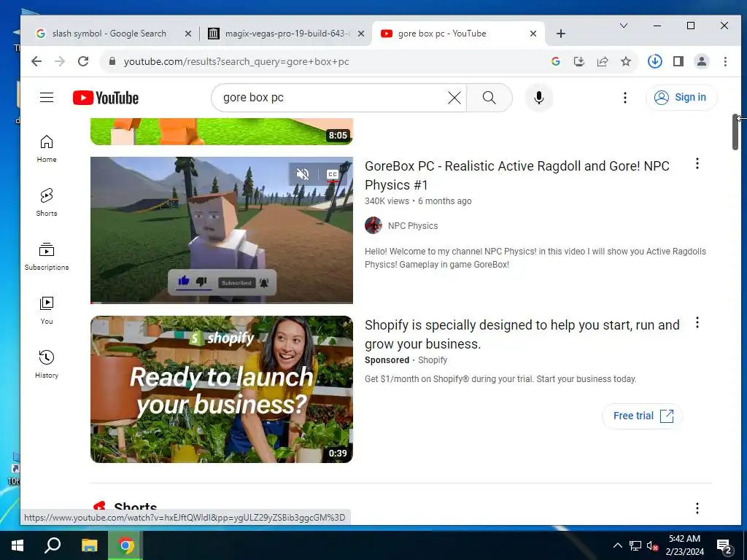Open the Shopify ad headline

pos(522,334)
